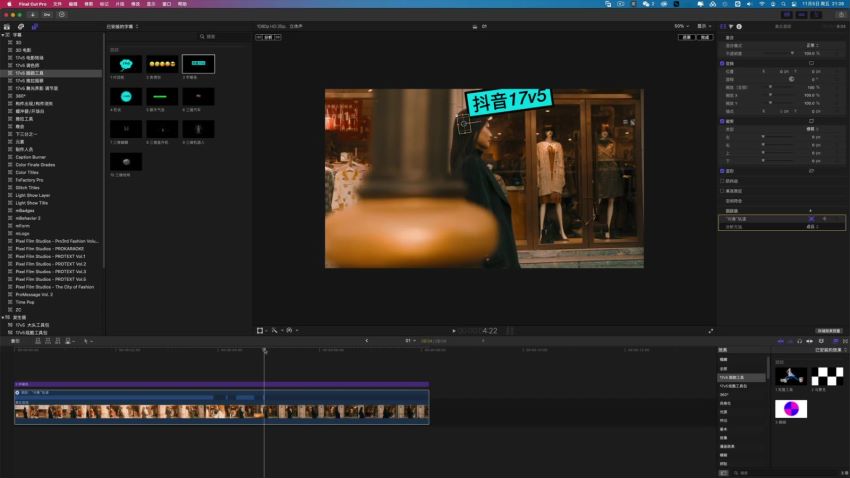This screenshot has height=478, width=850.
Task: Reset the Distort section in inspector
Action: 812,171
